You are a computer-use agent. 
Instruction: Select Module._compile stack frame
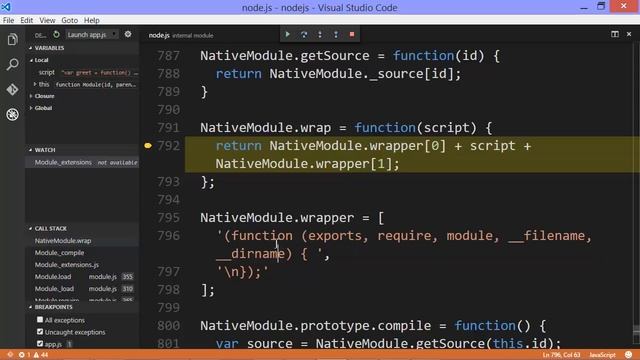82,253
